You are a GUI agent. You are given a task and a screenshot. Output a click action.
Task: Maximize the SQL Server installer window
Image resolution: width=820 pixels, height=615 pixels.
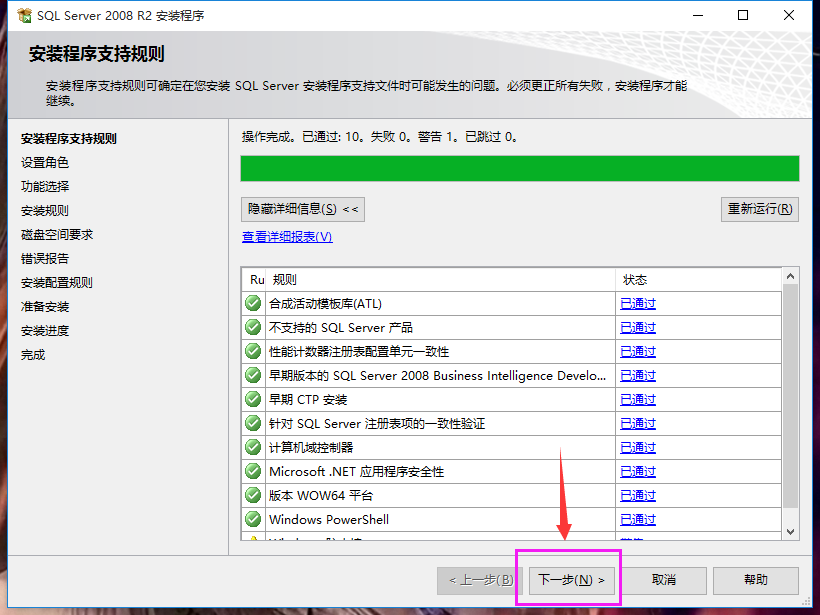click(x=743, y=15)
